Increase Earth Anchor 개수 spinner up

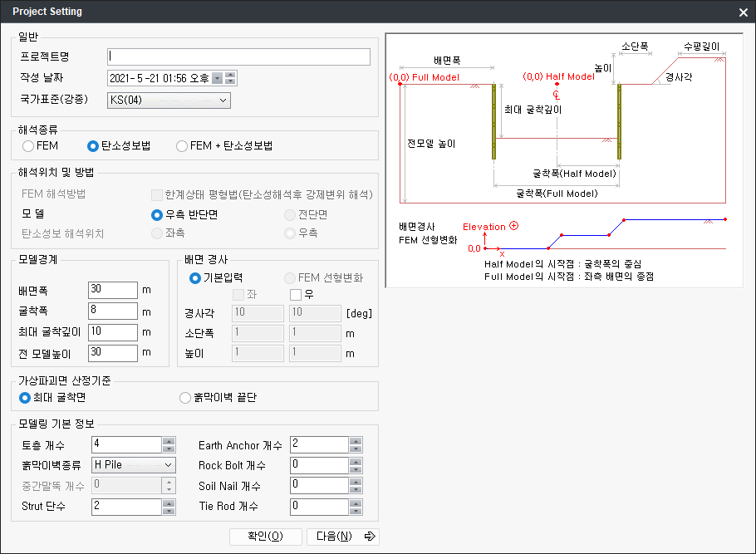[356, 441]
